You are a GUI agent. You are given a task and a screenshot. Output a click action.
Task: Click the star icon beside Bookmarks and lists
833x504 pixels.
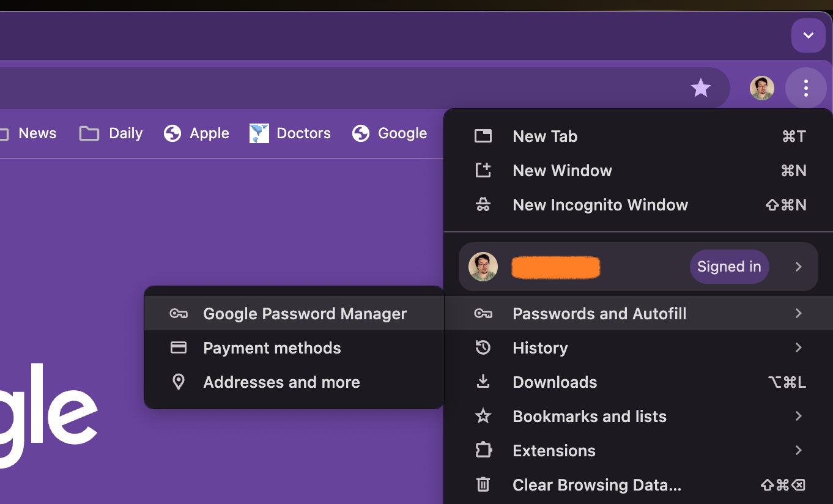click(483, 416)
